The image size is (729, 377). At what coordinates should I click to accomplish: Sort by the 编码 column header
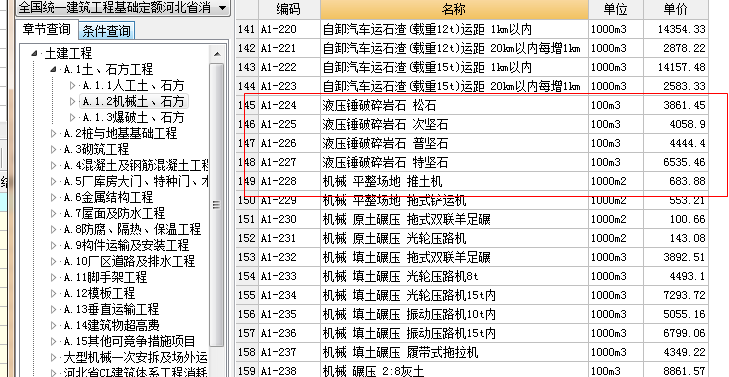289,9
